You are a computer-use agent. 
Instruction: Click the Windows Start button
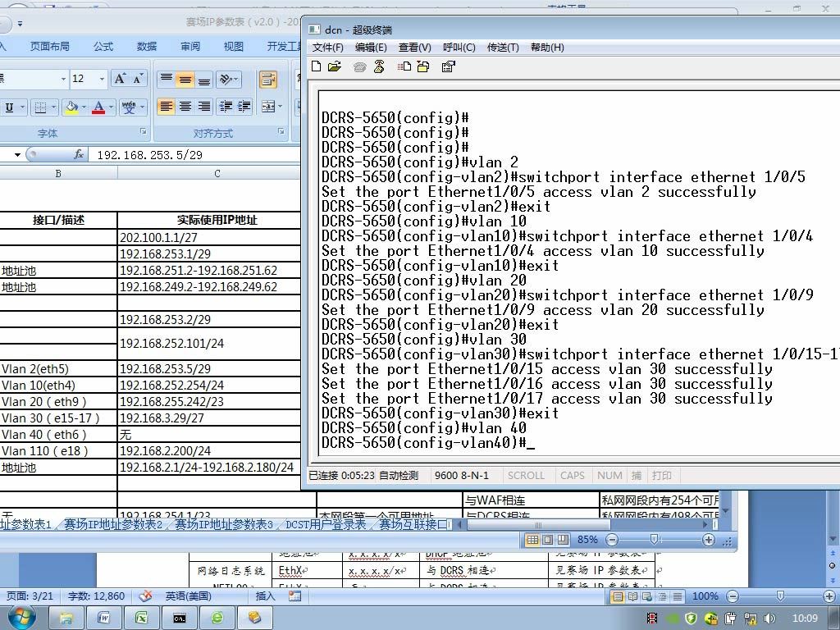click(x=22, y=618)
